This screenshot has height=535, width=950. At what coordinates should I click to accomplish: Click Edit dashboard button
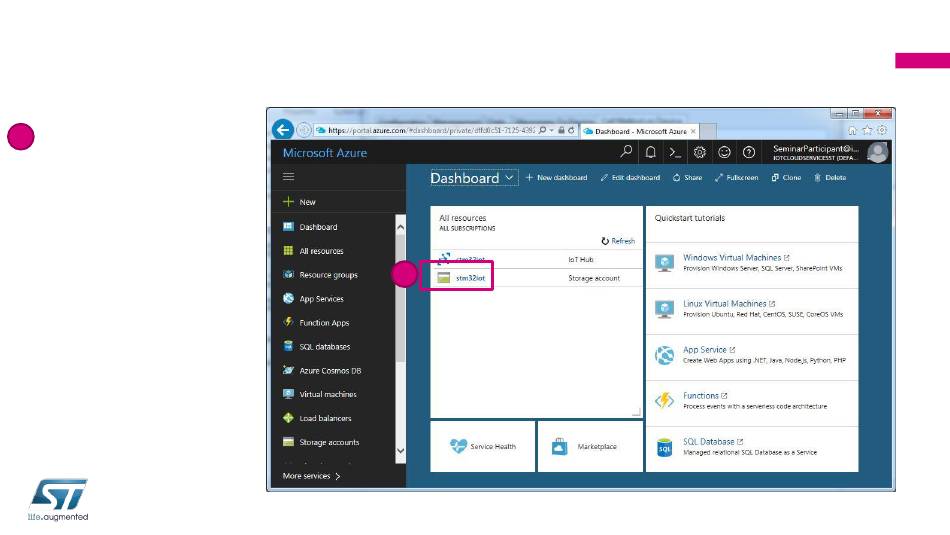(630, 178)
